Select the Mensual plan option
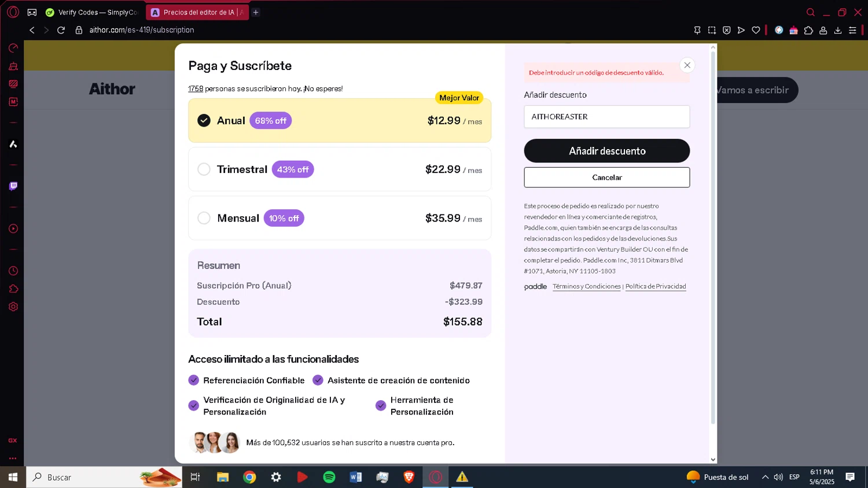This screenshot has width=868, height=488. pyautogui.click(x=340, y=218)
